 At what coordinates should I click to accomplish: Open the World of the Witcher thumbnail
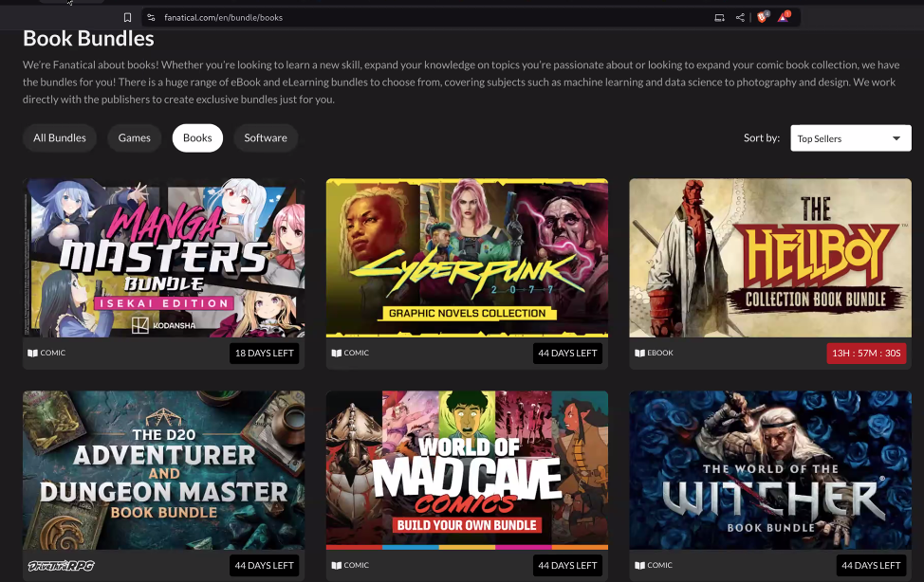pos(770,470)
